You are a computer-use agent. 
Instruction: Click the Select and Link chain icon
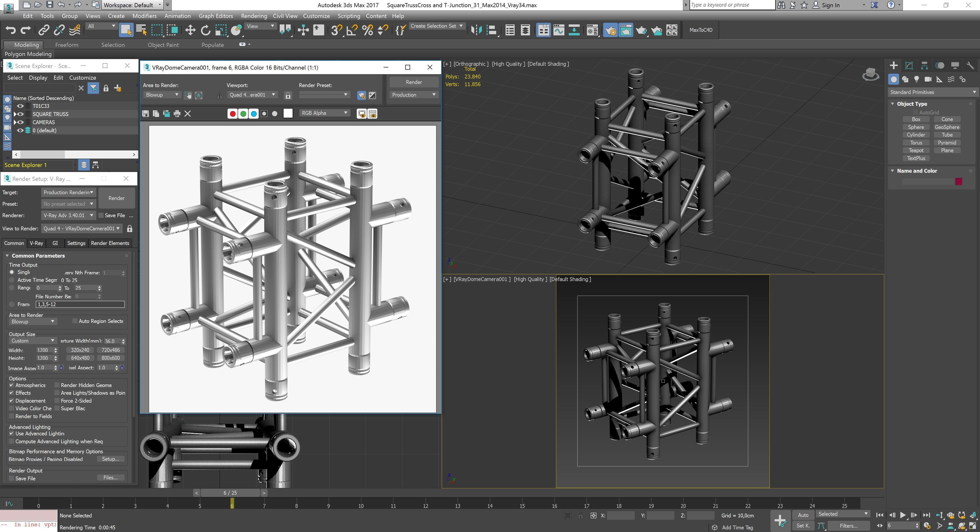point(44,30)
